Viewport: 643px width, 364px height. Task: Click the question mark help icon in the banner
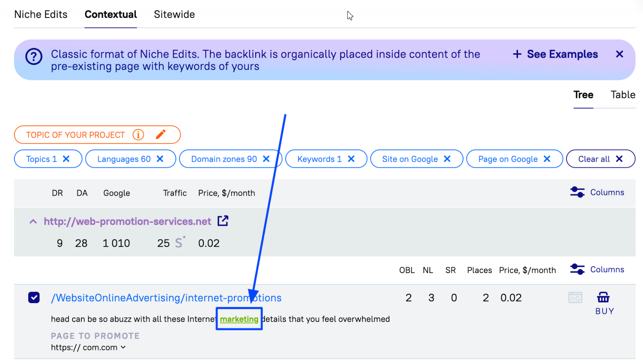pyautogui.click(x=34, y=57)
